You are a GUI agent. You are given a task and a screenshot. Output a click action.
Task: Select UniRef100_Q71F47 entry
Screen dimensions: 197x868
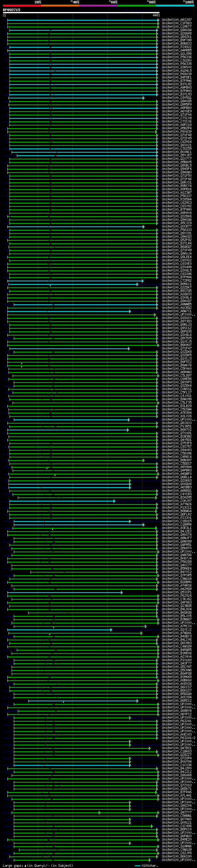(177, 349)
